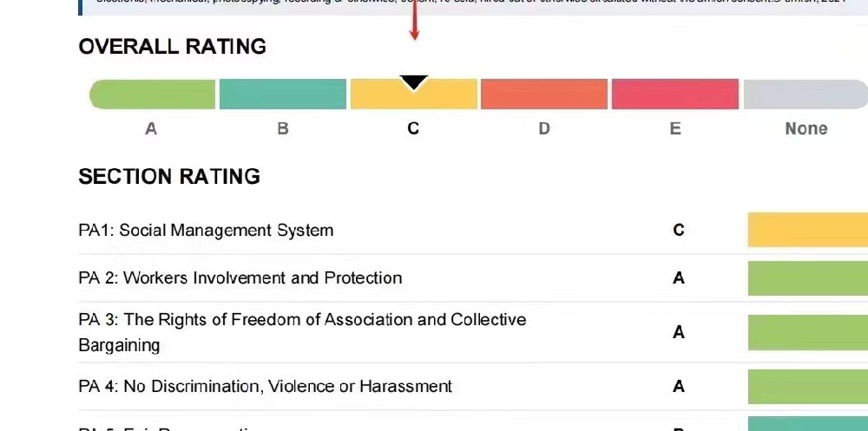Click the yellow bar for PA1 rating
Viewport: 868px width, 431px height.
pos(807,230)
